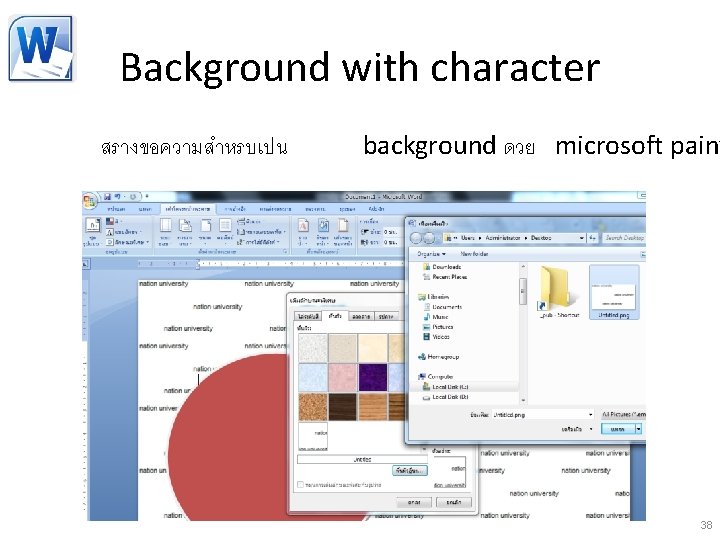Image resolution: width=720 pixels, height=540 pixels.
Task: Open the round Office button
Action: tap(89, 200)
